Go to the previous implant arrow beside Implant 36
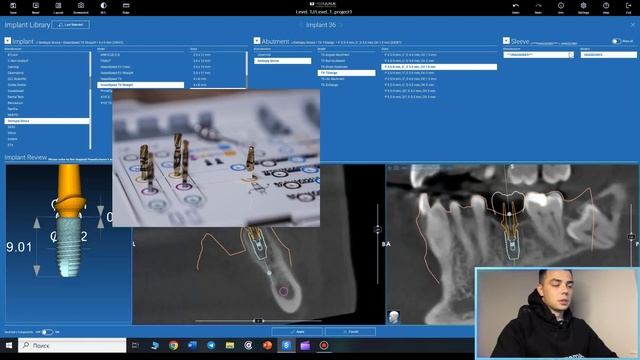Viewport: 640px width, 360px height. click(301, 25)
